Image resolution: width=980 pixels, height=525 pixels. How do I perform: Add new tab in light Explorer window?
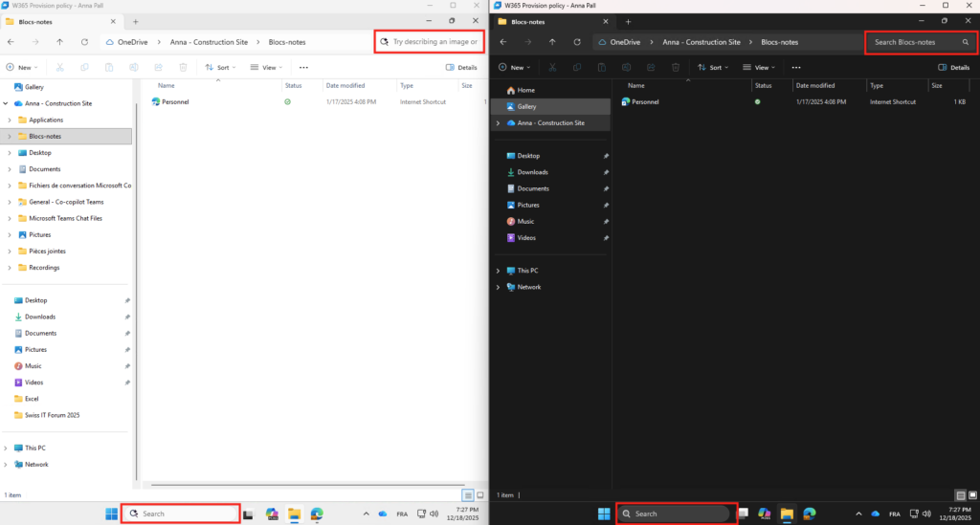(135, 21)
